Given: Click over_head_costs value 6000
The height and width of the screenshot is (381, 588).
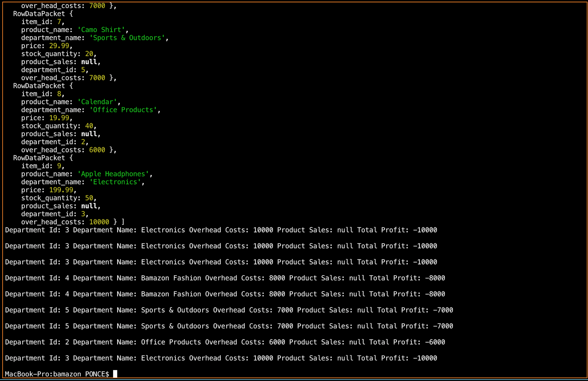Looking at the screenshot, I should (97, 150).
